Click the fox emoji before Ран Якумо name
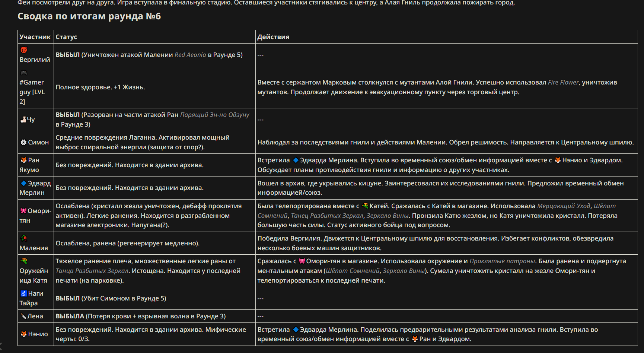 pos(23,160)
